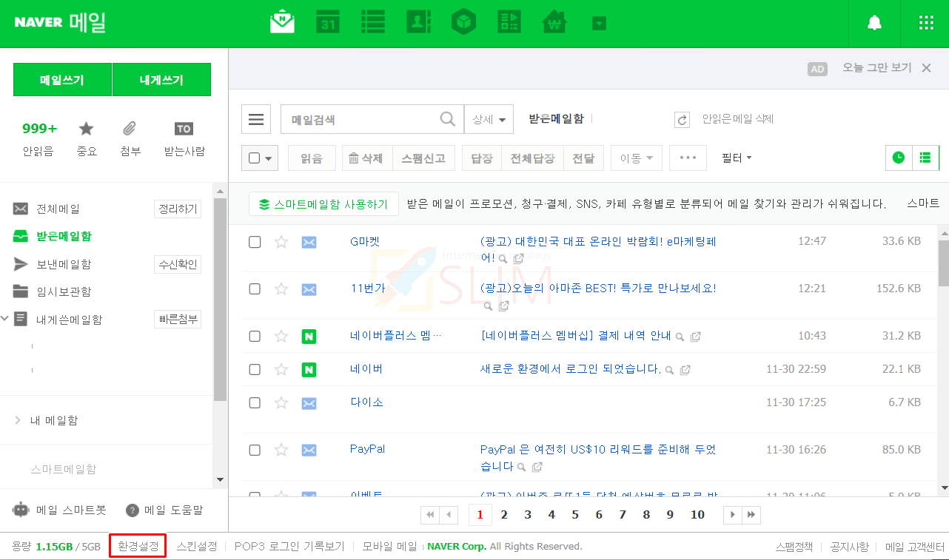Image resolution: width=949 pixels, height=560 pixels.
Task: Click 스마트메일함 사용하기 button
Action: click(323, 204)
